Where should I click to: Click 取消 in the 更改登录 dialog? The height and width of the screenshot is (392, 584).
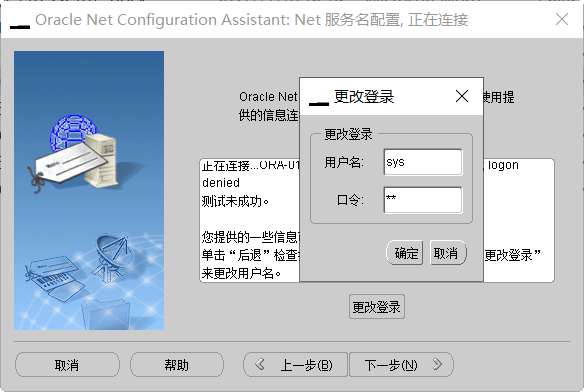(x=448, y=253)
